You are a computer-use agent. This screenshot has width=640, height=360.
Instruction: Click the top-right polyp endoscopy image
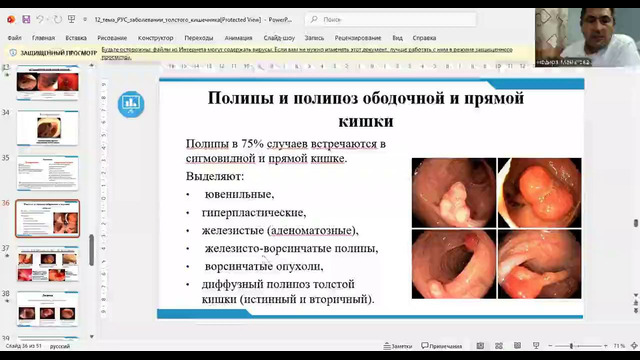coord(540,193)
